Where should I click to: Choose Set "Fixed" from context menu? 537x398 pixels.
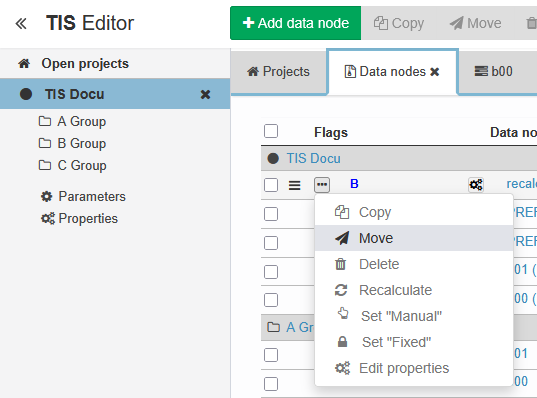414,342
